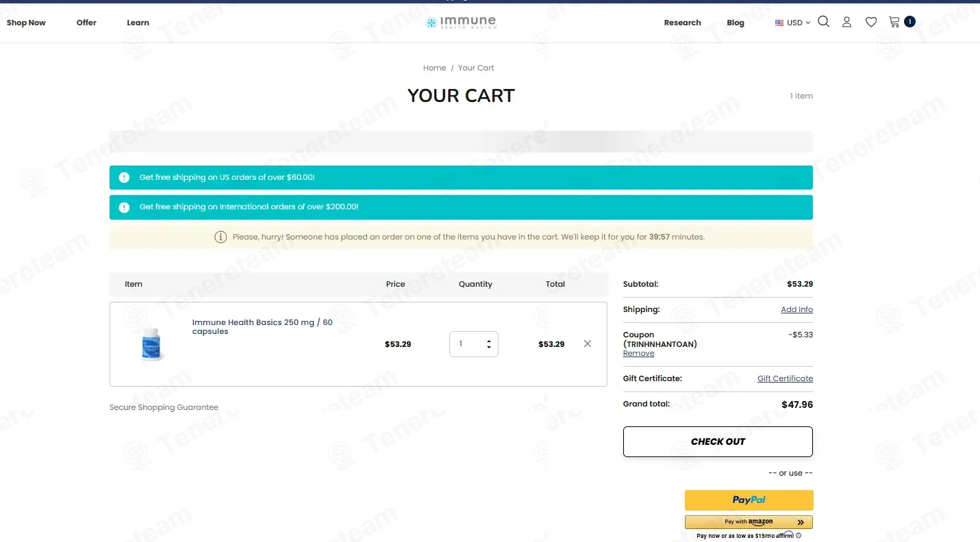This screenshot has width=980, height=542.
Task: Click the product bottle thumbnail
Action: pos(152,344)
